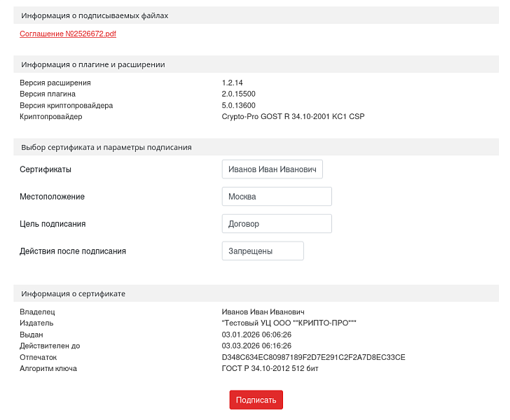Click the plugin version value 2.0.15500
510x420 pixels.
pos(238,94)
